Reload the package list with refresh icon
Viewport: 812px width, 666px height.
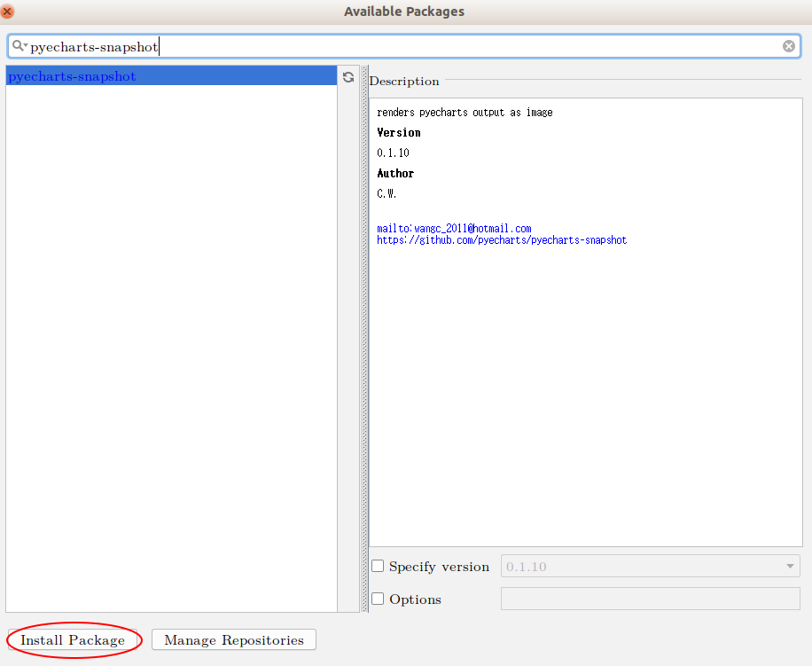(x=348, y=77)
